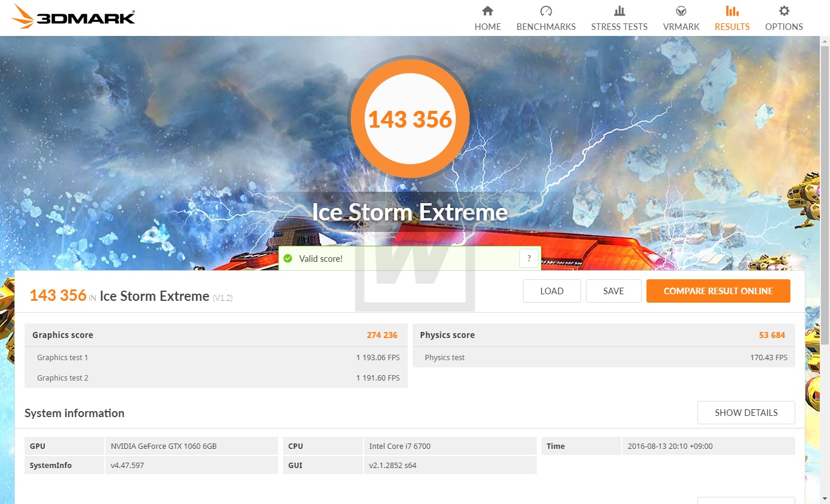Switch to the BENCHMARKS tab label

(x=546, y=27)
